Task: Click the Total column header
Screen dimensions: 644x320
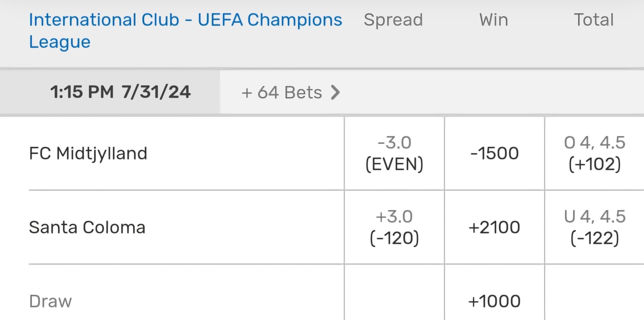Action: [x=594, y=20]
